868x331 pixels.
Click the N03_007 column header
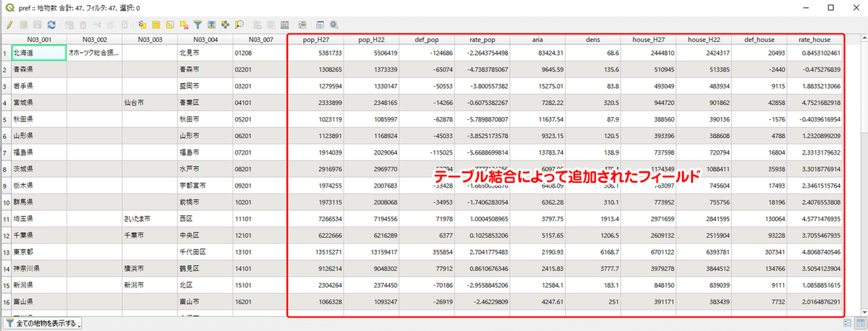(260, 39)
